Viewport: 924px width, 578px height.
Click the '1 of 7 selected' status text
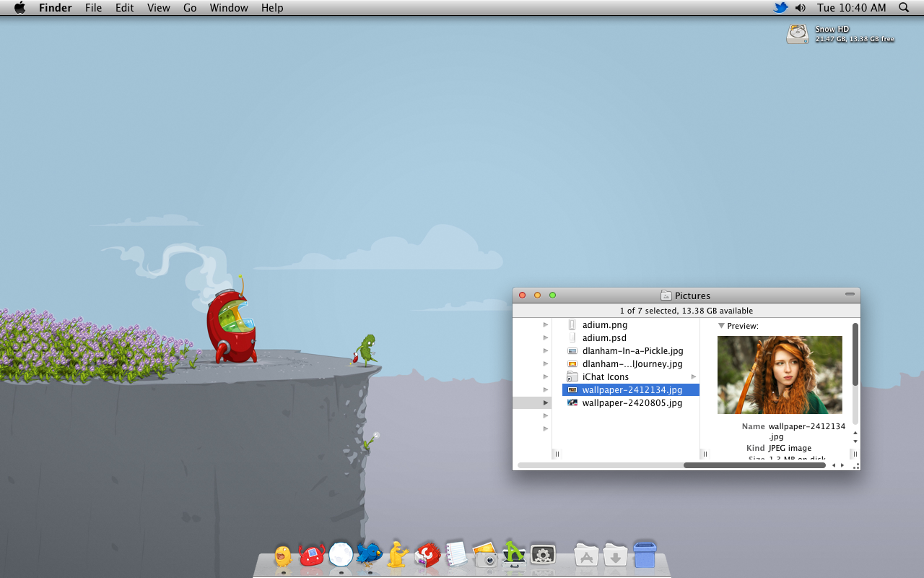point(687,311)
